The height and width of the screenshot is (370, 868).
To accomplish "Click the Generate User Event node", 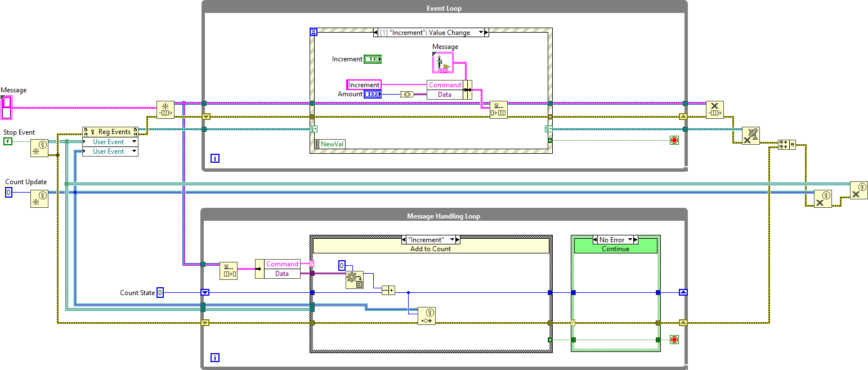I will tap(427, 316).
